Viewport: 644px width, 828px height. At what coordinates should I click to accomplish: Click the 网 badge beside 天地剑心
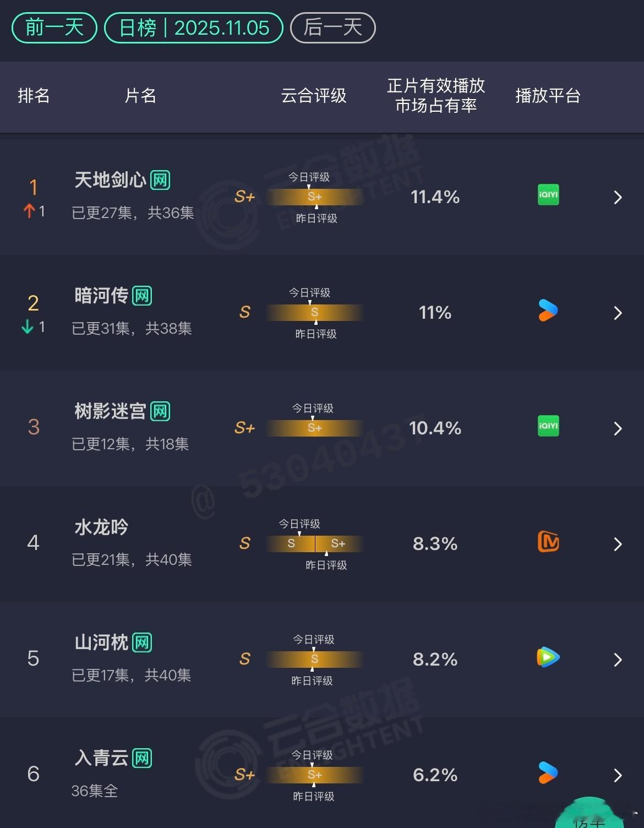[x=160, y=180]
